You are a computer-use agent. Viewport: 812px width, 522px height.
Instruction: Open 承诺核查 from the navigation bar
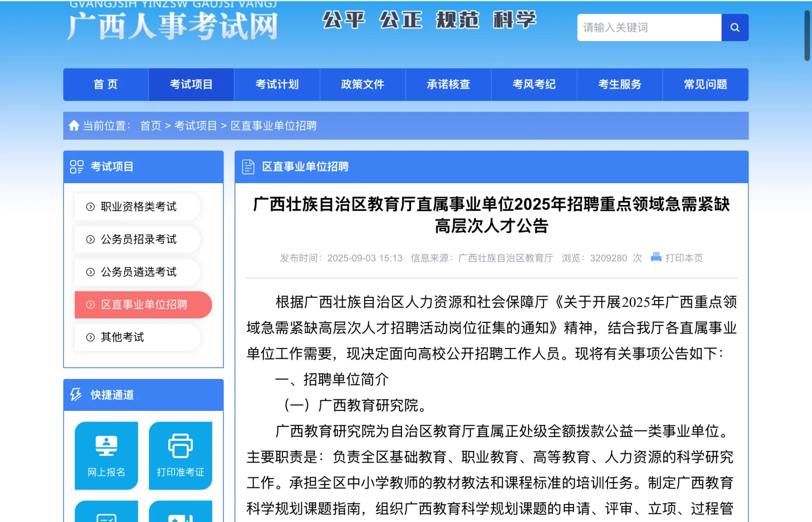(448, 85)
